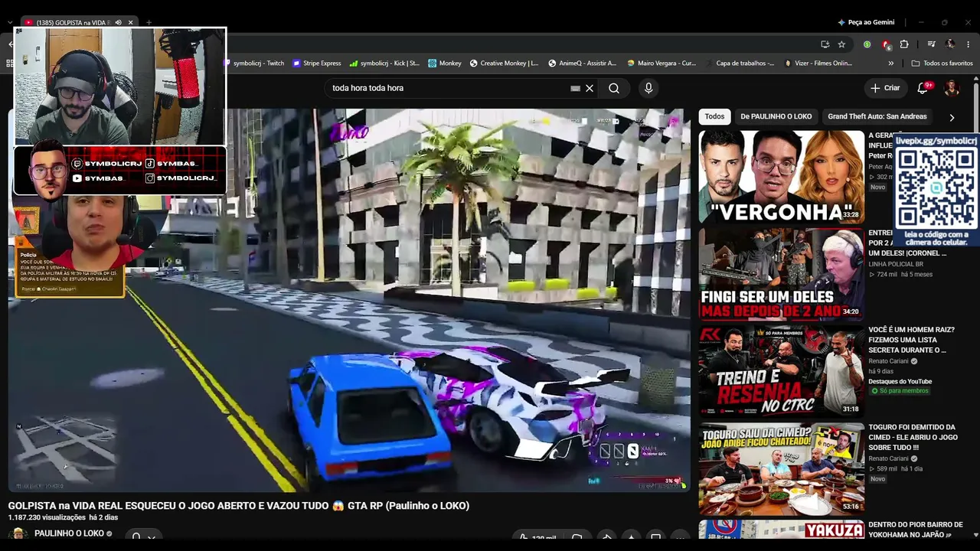Open the AnimeQ - Assistir bookmark

pos(583,64)
